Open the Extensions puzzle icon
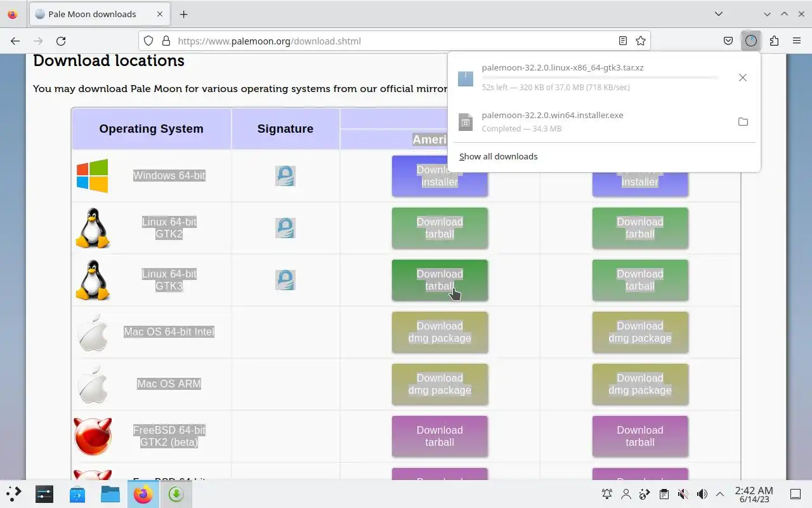 [x=774, y=41]
